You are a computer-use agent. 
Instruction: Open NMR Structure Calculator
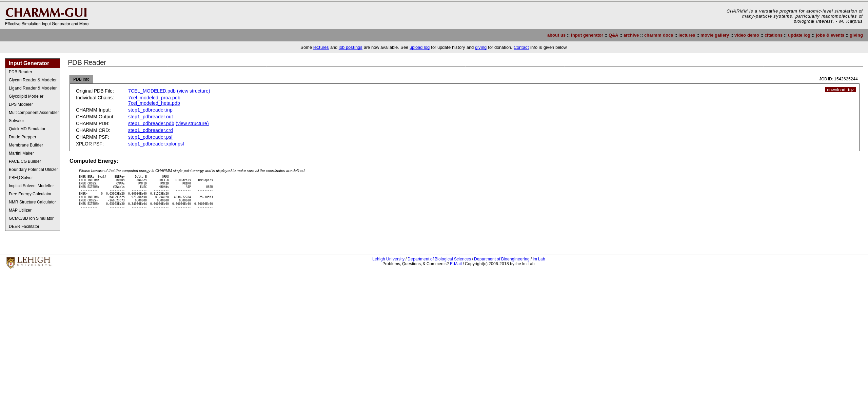point(33,202)
